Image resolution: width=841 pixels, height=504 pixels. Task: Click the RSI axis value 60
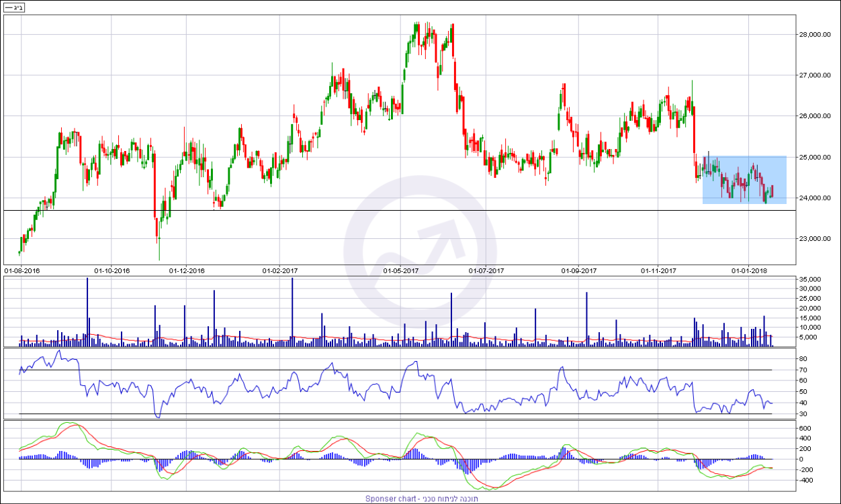(802, 381)
